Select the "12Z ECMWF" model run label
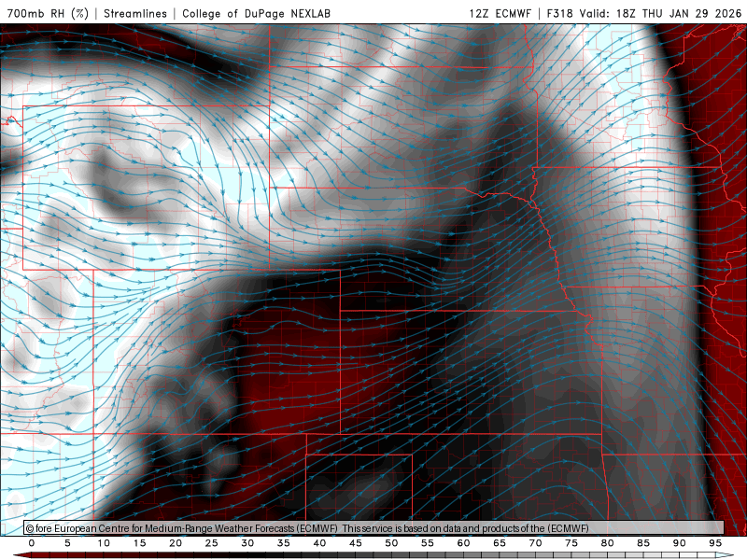The width and height of the screenshot is (747, 560). (500, 13)
